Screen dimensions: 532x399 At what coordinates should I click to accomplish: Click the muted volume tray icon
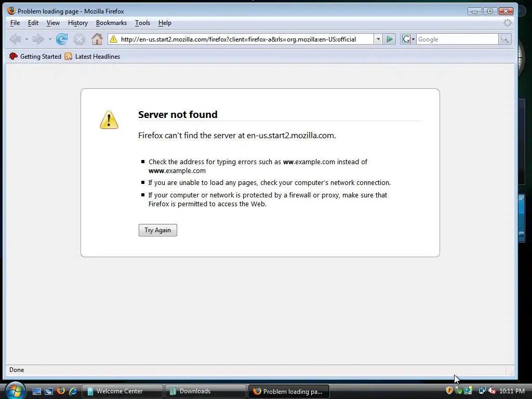click(492, 391)
